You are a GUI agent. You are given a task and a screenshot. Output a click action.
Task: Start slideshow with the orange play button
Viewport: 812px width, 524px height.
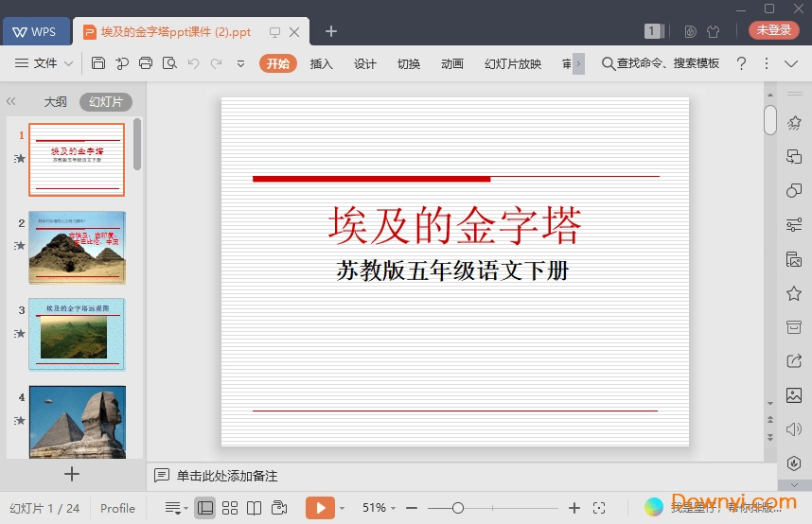click(320, 508)
